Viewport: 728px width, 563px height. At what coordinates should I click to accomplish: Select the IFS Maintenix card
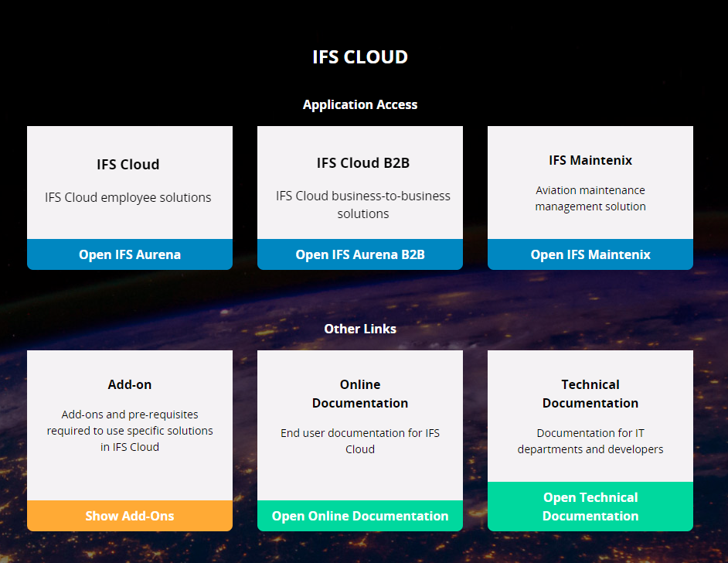pos(590,183)
